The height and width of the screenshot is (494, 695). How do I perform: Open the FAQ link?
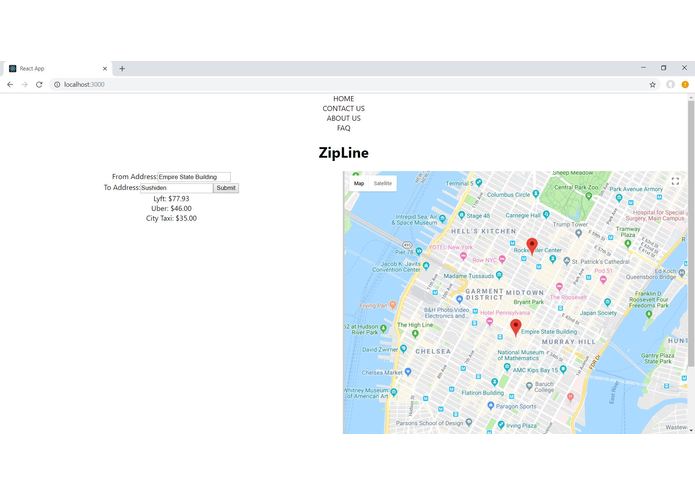[344, 128]
